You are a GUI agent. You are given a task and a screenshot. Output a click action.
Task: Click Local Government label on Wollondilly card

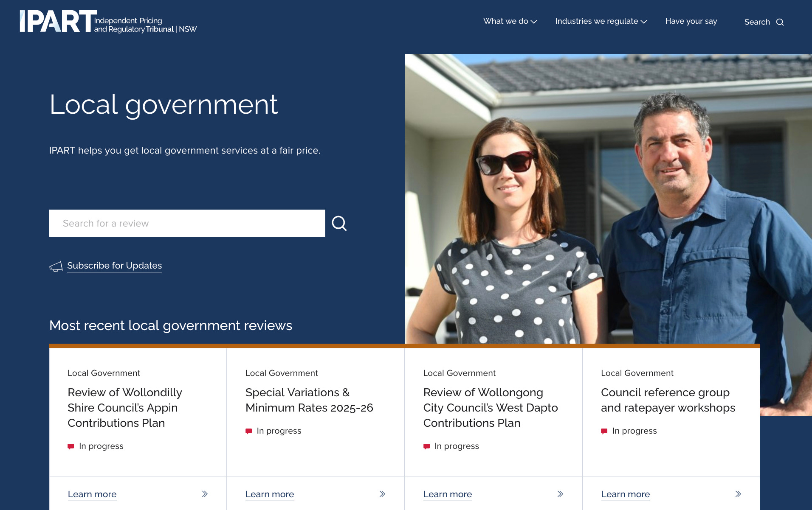[104, 373]
